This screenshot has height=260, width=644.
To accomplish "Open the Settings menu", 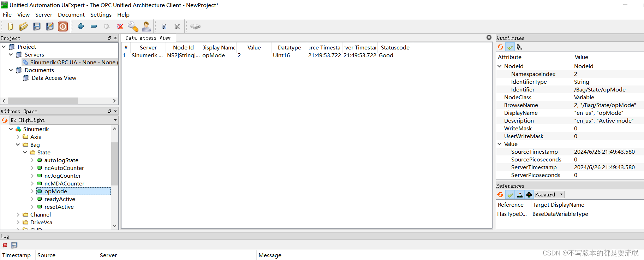I will point(101,14).
